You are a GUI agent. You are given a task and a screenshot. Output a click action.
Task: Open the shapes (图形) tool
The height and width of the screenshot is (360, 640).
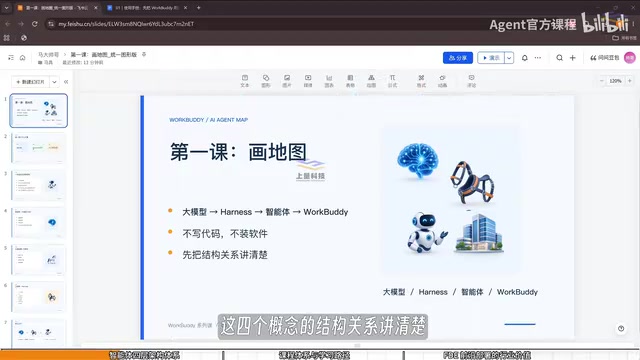(x=266, y=81)
